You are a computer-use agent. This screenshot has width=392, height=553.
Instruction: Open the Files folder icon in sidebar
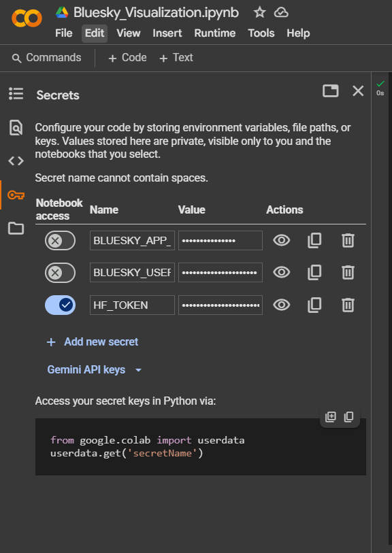click(x=16, y=228)
